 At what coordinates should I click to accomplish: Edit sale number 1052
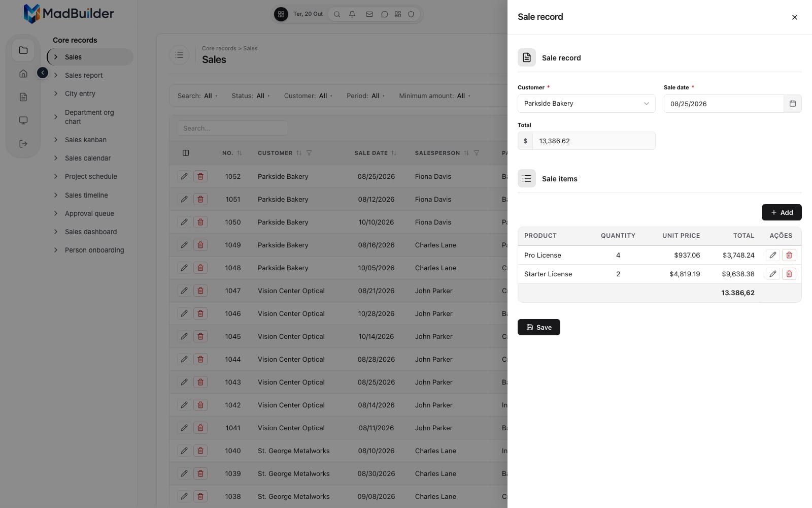point(184,176)
